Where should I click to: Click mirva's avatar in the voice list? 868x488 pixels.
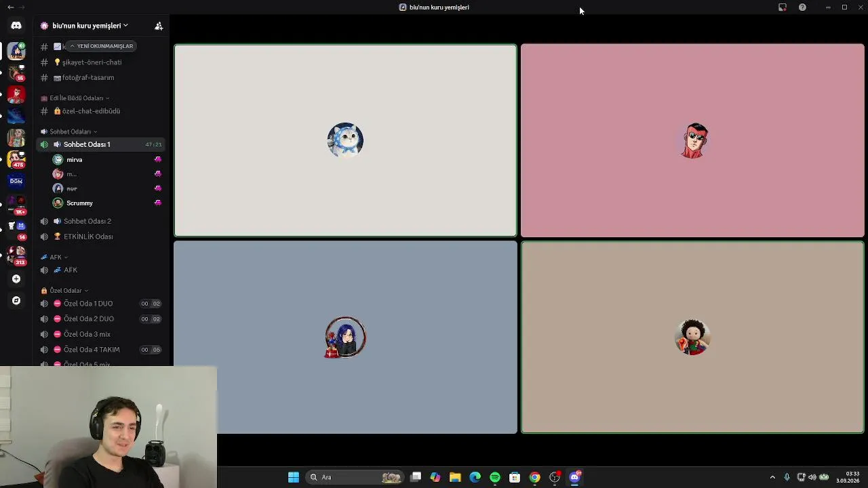[x=58, y=159]
